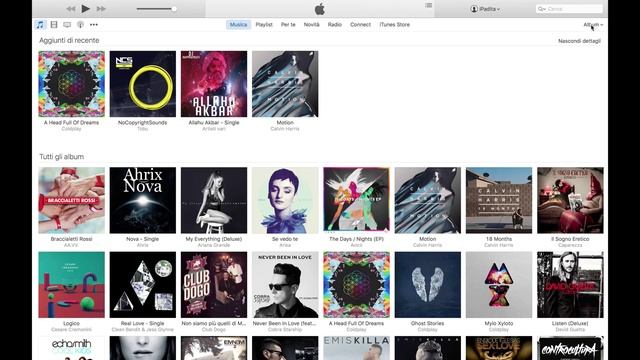This screenshot has height=360, width=640.
Task: Open the Ghost Stories album
Action: [428, 284]
